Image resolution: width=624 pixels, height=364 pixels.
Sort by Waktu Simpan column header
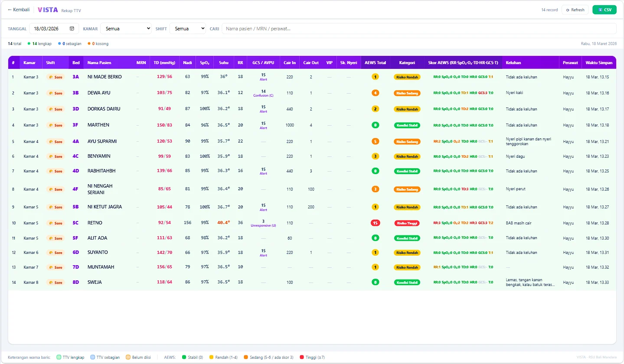coord(599,63)
